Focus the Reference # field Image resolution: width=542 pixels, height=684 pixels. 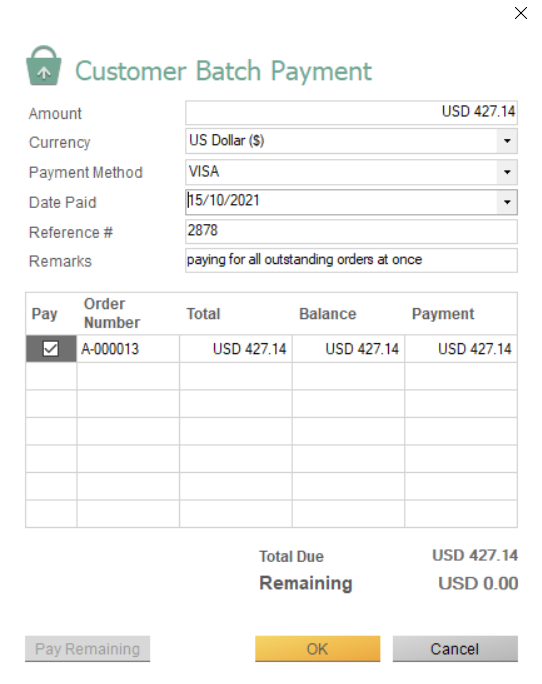351,231
